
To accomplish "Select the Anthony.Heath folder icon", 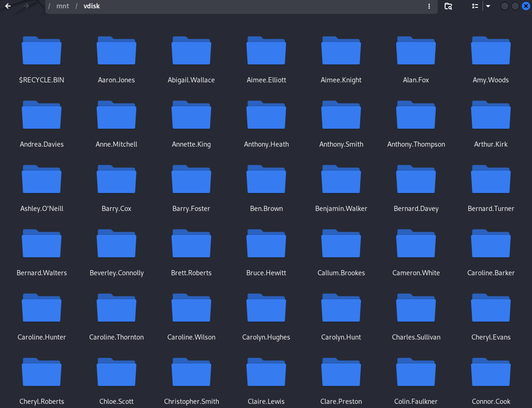I will pyautogui.click(x=266, y=115).
